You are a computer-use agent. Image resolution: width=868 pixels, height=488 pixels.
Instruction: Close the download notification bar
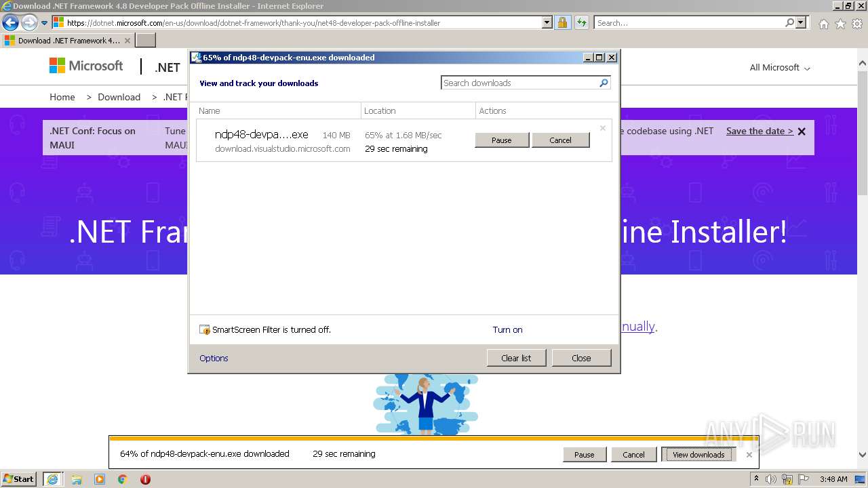tap(749, 455)
